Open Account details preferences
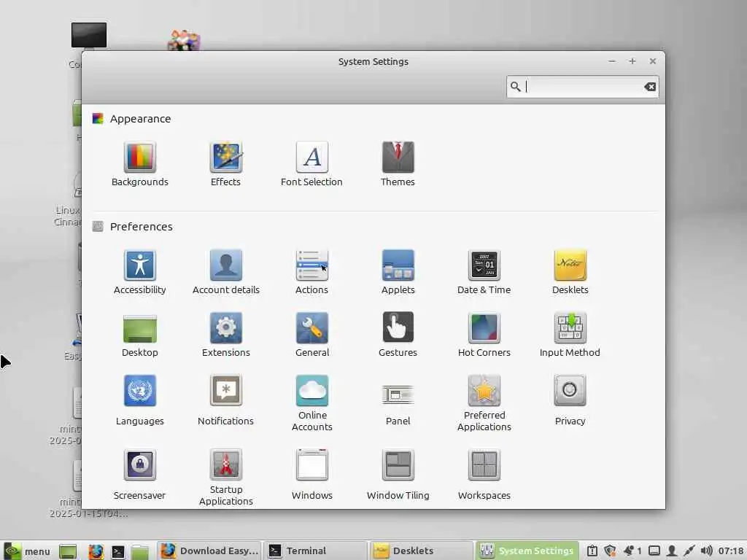 pos(226,272)
